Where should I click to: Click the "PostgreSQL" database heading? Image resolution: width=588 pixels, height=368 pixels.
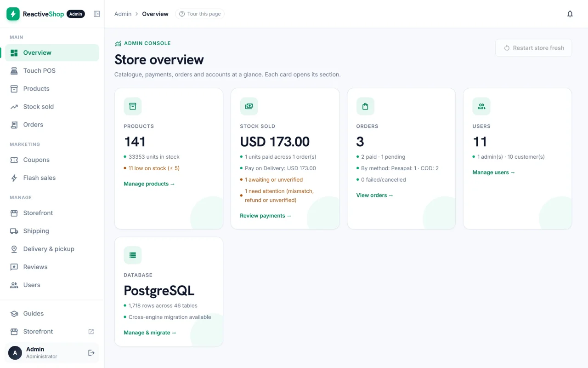pyautogui.click(x=159, y=291)
